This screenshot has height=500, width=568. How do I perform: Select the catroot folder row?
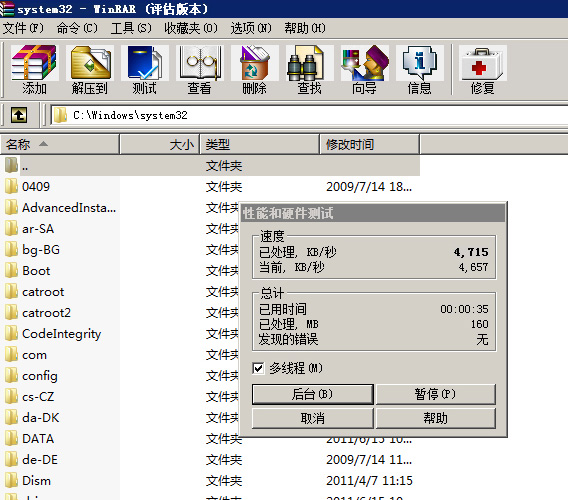(60, 292)
